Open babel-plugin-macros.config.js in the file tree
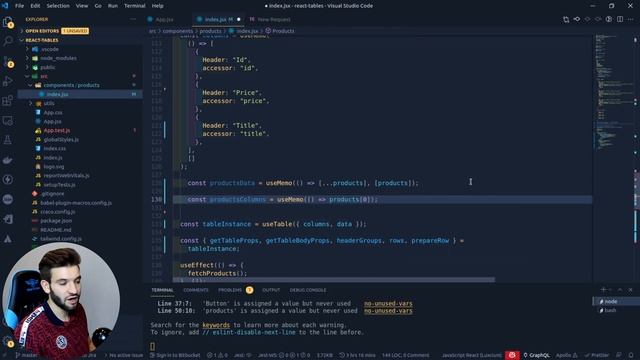This screenshot has height=360, width=640. tap(76, 203)
